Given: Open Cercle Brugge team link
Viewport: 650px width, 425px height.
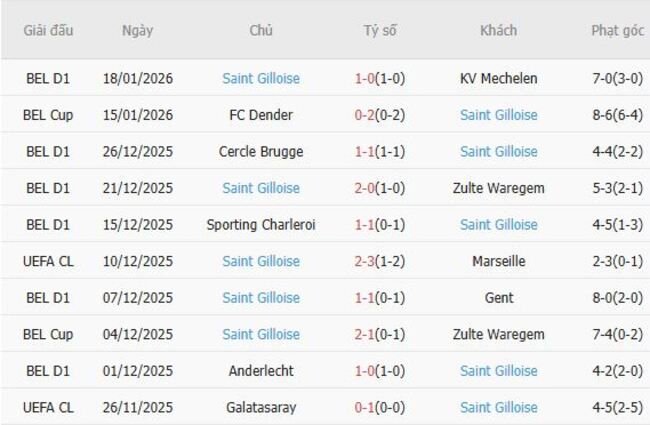Looking at the screenshot, I should 261,152.
